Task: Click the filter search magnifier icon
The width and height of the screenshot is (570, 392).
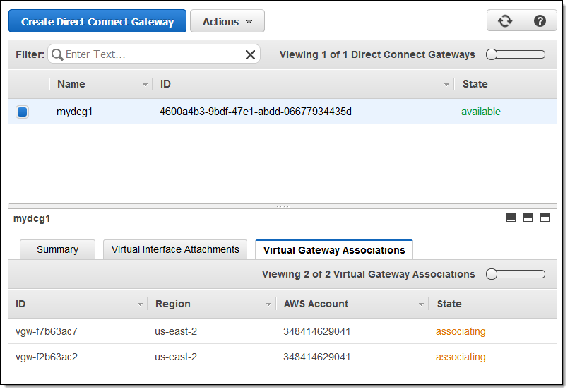Action: coord(57,54)
